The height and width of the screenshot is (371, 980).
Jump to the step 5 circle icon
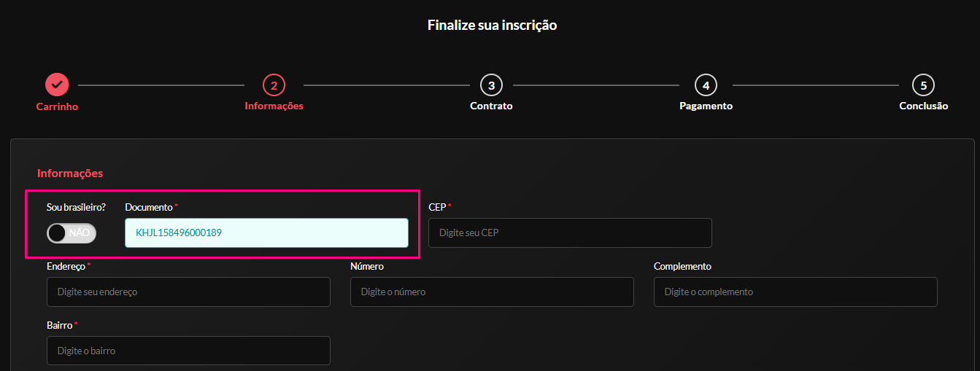[x=923, y=85]
